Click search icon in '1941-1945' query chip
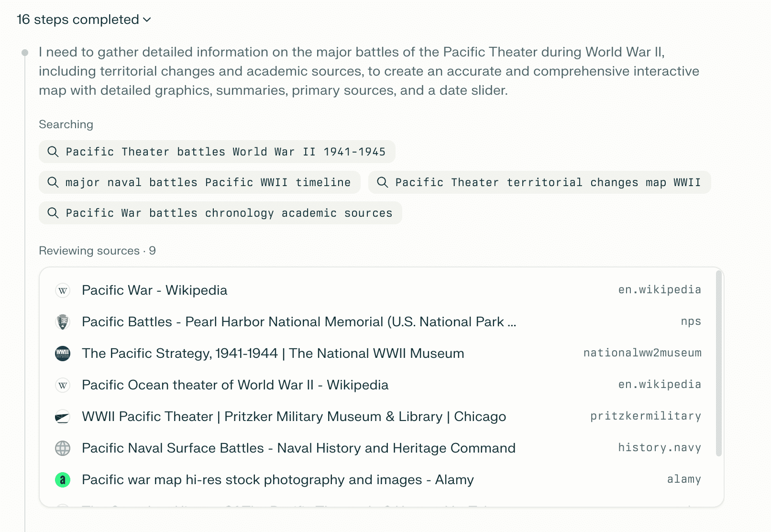The image size is (771, 532). pyautogui.click(x=53, y=152)
